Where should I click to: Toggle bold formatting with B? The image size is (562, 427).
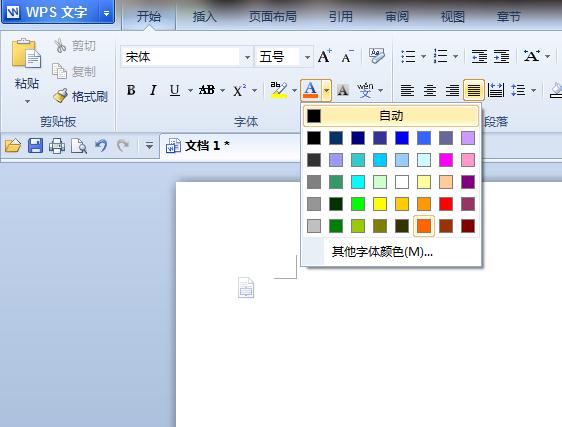click(131, 90)
